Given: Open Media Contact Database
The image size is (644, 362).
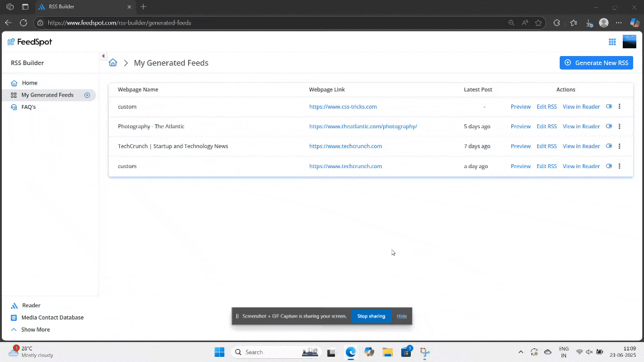Looking at the screenshot, I should (52, 318).
